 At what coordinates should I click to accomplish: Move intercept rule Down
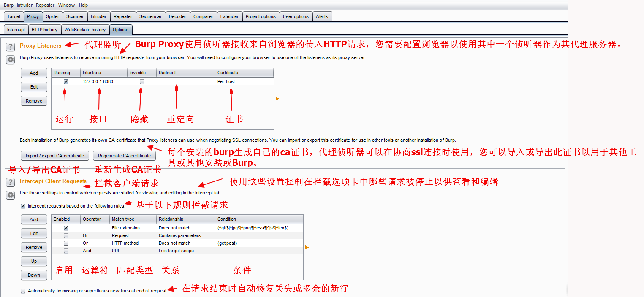(x=34, y=275)
